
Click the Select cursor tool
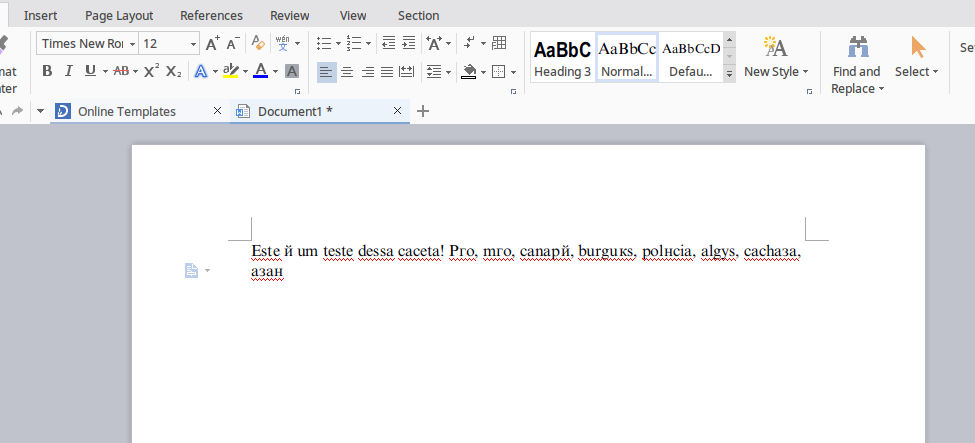tap(918, 47)
